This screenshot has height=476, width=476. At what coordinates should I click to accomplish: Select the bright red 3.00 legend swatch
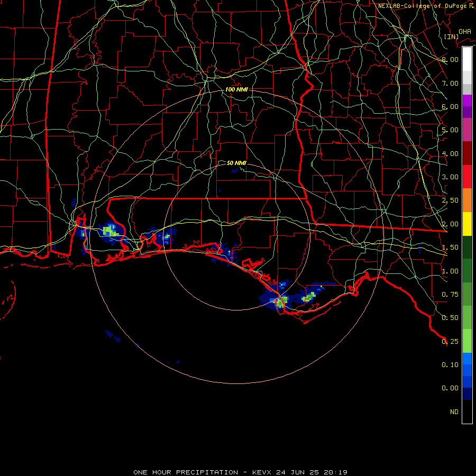(x=467, y=177)
